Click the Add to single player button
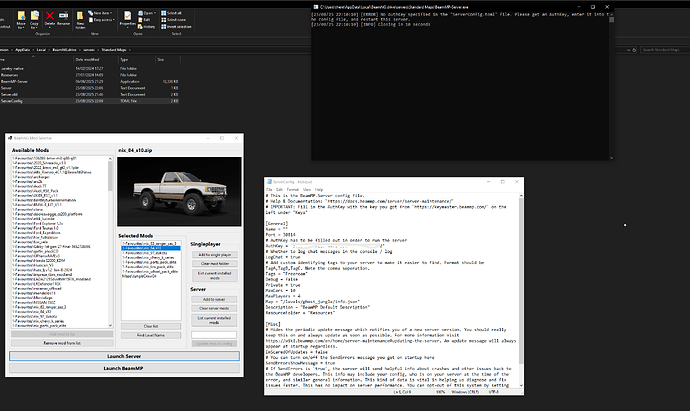Screen dimensions: 690x411 [x=214, y=255]
